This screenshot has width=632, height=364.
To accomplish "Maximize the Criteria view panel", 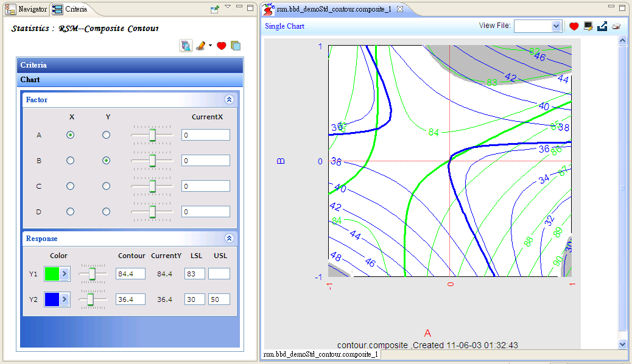I will 250,8.
